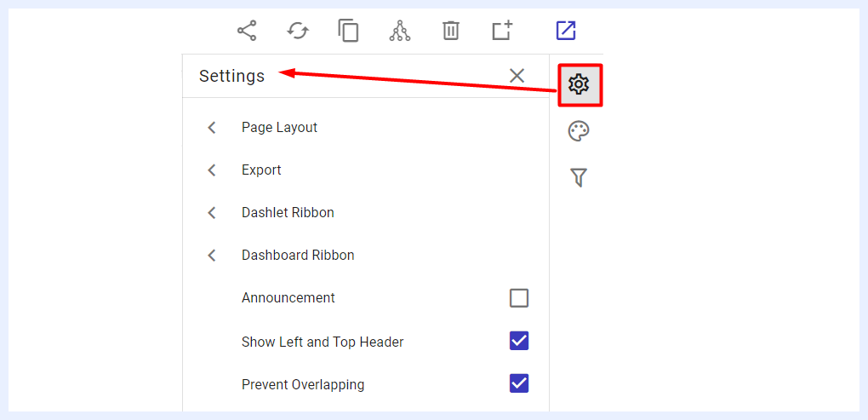The width and height of the screenshot is (868, 420).
Task: Expand the Dashlet Ribbon chevron
Action: coord(211,213)
